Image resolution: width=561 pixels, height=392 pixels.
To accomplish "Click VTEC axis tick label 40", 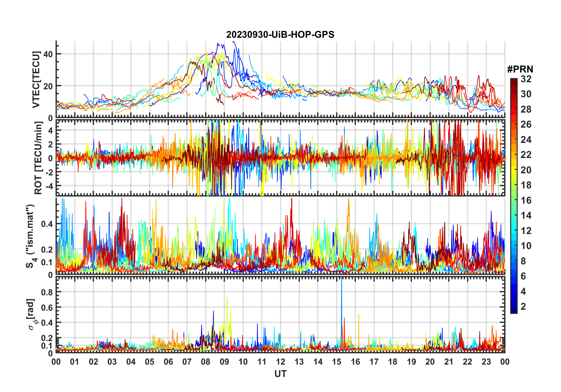I will [x=48, y=54].
